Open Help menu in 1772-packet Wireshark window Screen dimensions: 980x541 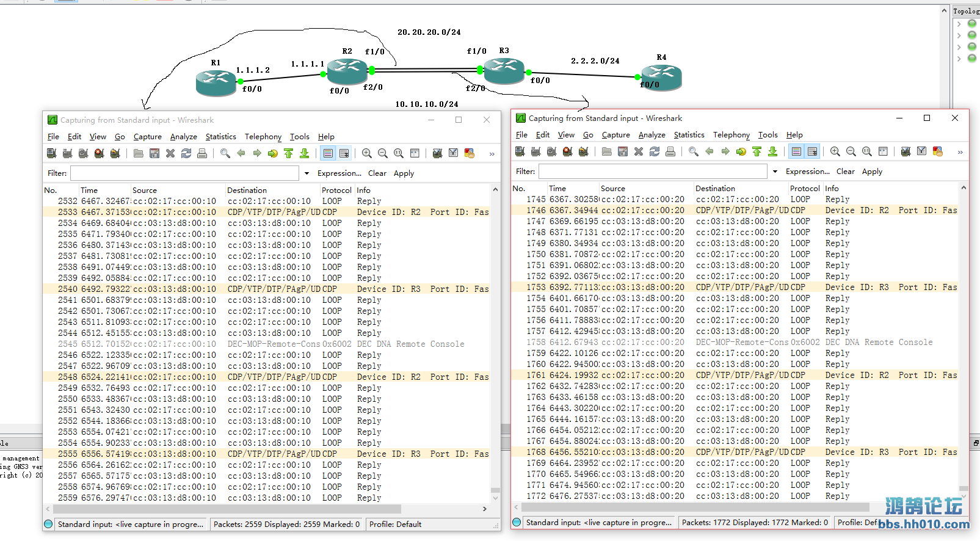coord(794,135)
